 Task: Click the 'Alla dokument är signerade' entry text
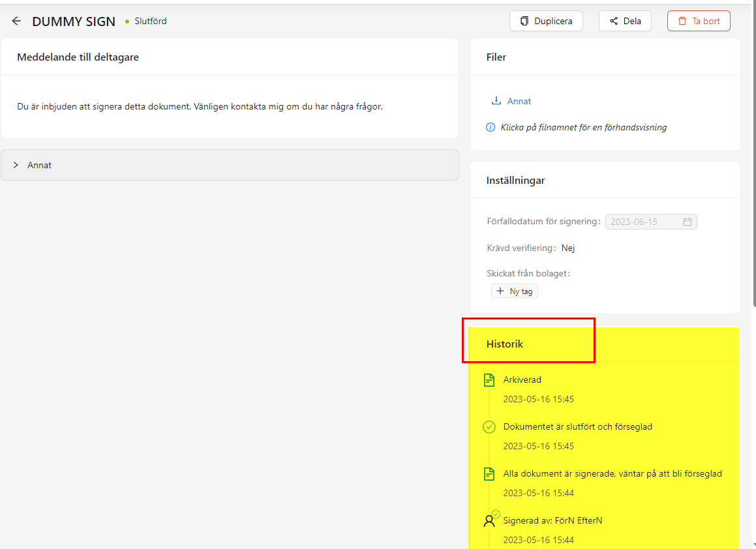612,474
